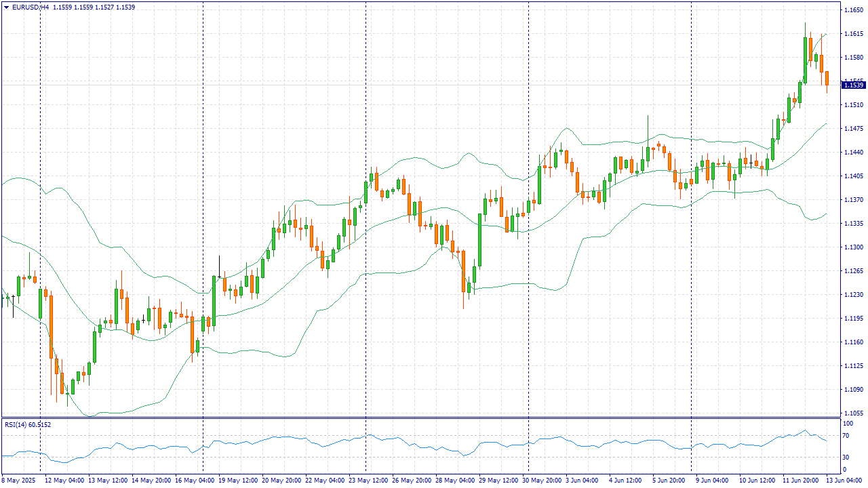Click the 1.1300 price scale label

853,247
